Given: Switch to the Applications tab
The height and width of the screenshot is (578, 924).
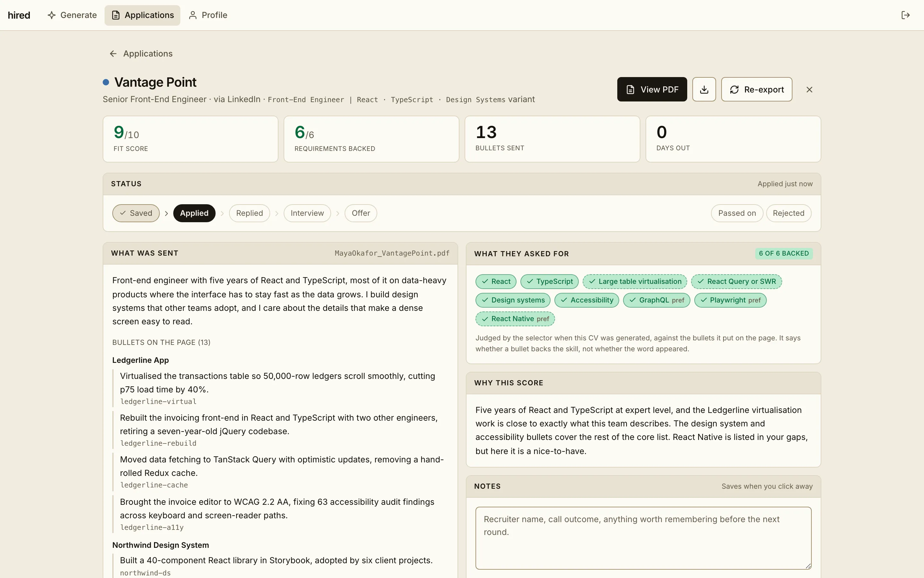Looking at the screenshot, I should [x=142, y=15].
